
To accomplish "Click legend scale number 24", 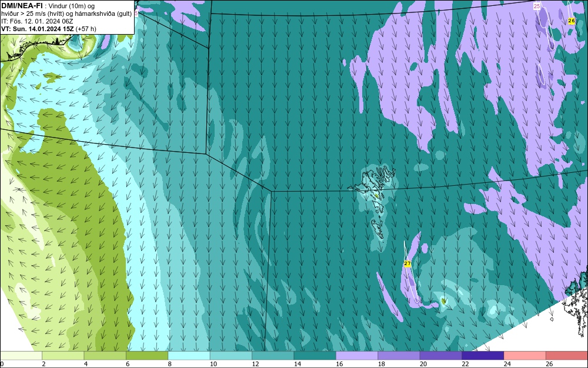I will (x=507, y=364).
